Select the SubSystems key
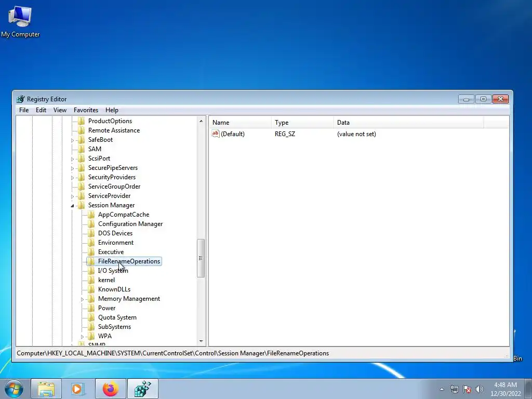Screen dimensions: 532x399 [114, 327]
